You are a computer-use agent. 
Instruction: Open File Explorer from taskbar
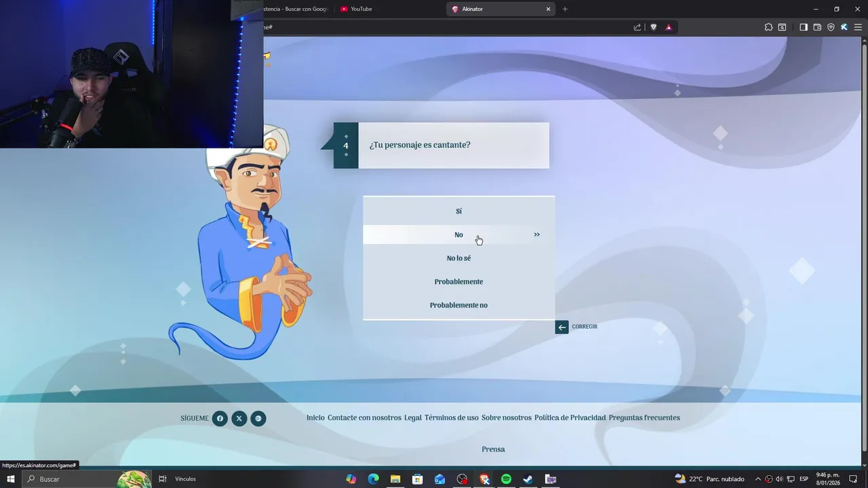tap(395, 479)
